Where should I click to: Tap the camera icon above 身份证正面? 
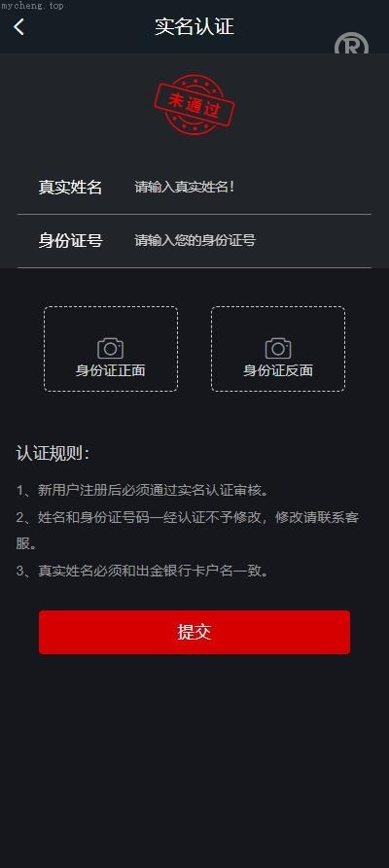[x=111, y=348]
